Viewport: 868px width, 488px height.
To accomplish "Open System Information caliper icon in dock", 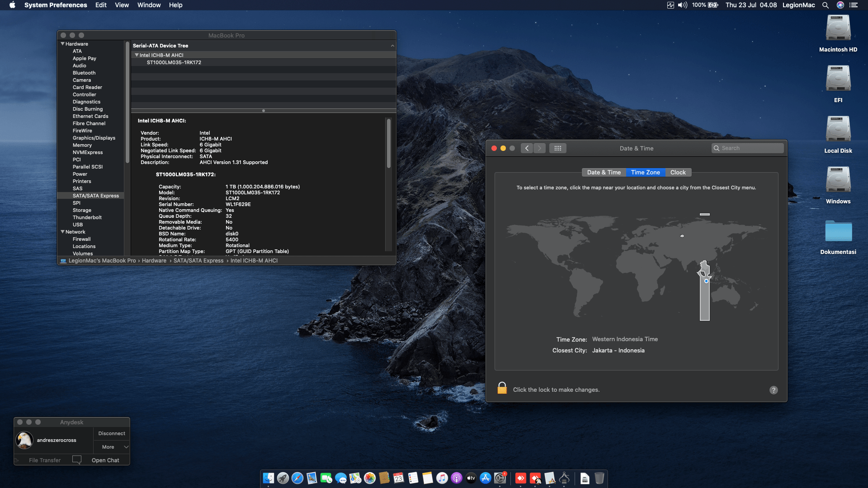I will click(564, 478).
